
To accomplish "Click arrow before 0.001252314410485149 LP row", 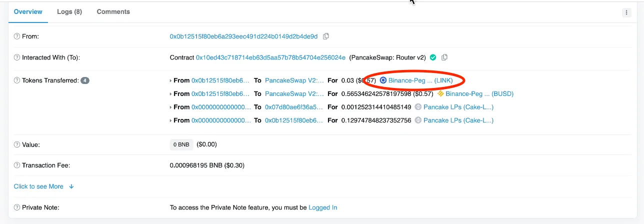I will (x=171, y=107).
